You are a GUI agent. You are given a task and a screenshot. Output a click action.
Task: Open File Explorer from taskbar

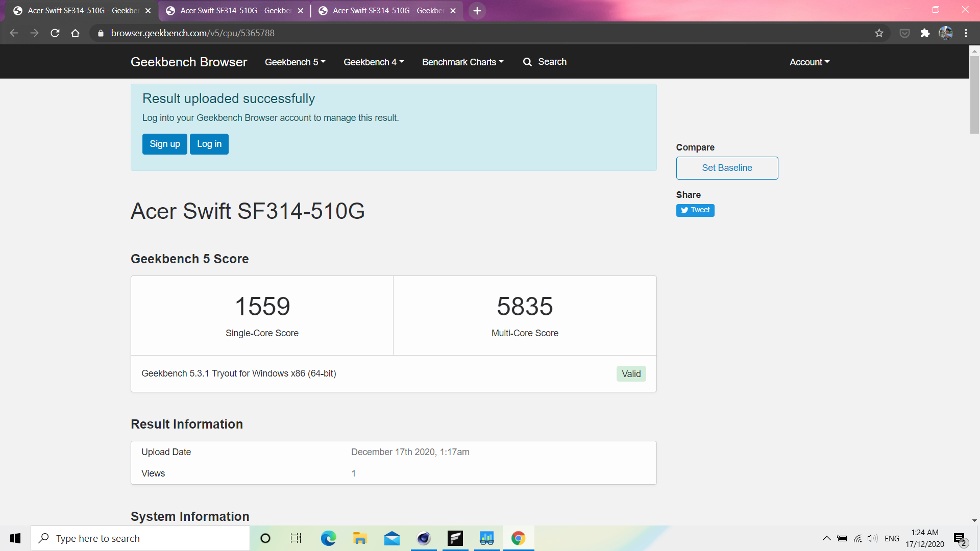point(360,538)
